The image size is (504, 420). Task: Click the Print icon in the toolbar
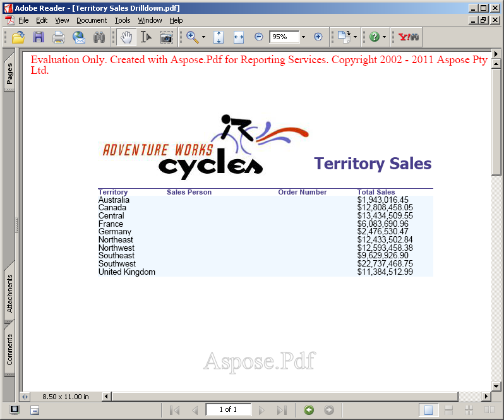pyautogui.click(x=59, y=37)
